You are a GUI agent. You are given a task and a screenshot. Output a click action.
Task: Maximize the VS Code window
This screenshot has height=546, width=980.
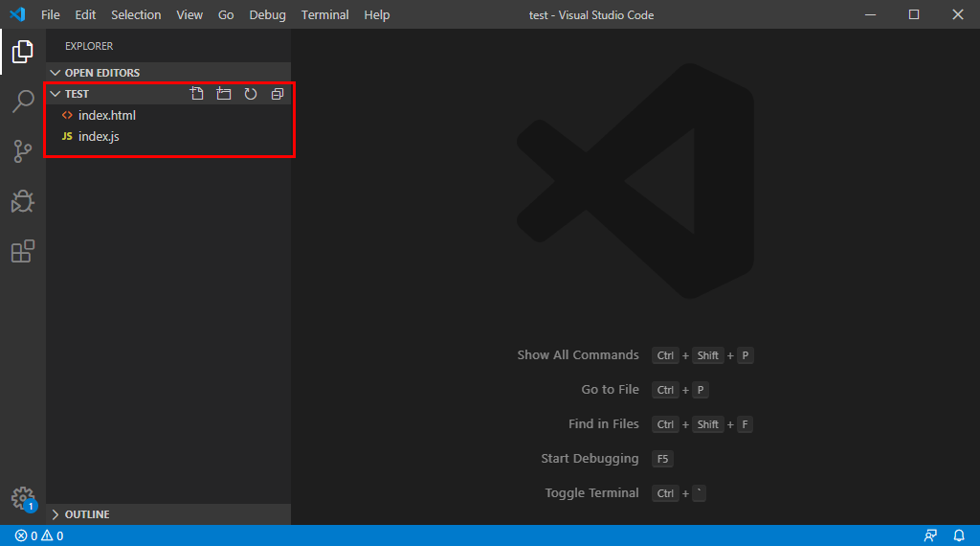coord(914,14)
